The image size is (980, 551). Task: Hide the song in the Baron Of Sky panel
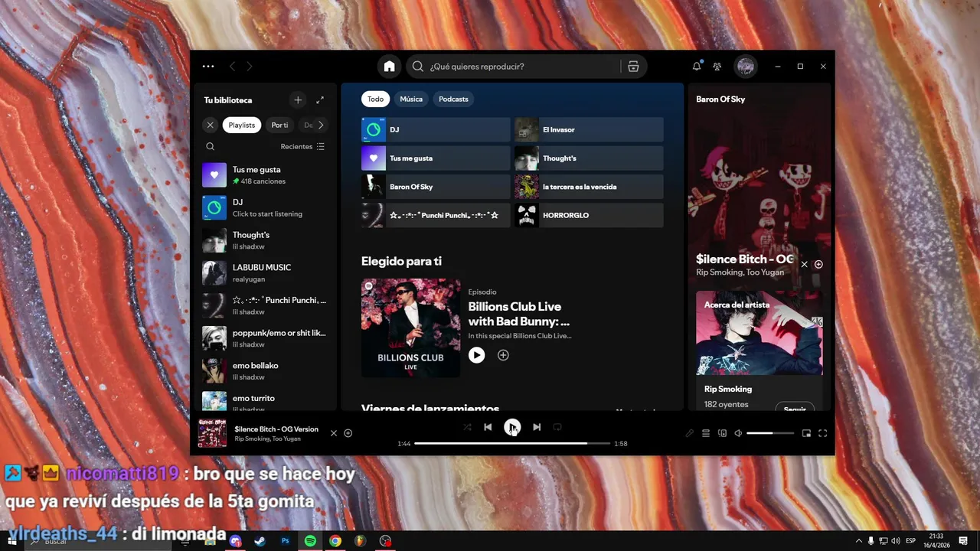point(804,264)
